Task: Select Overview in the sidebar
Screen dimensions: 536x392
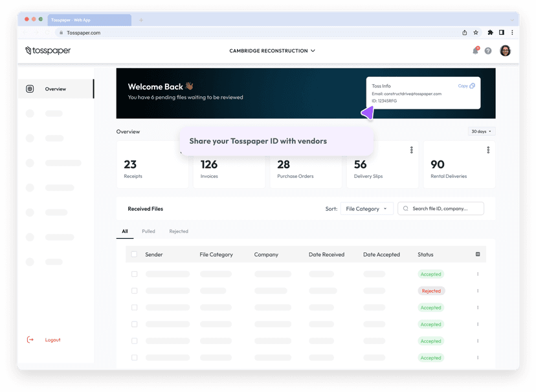Action: click(x=55, y=89)
